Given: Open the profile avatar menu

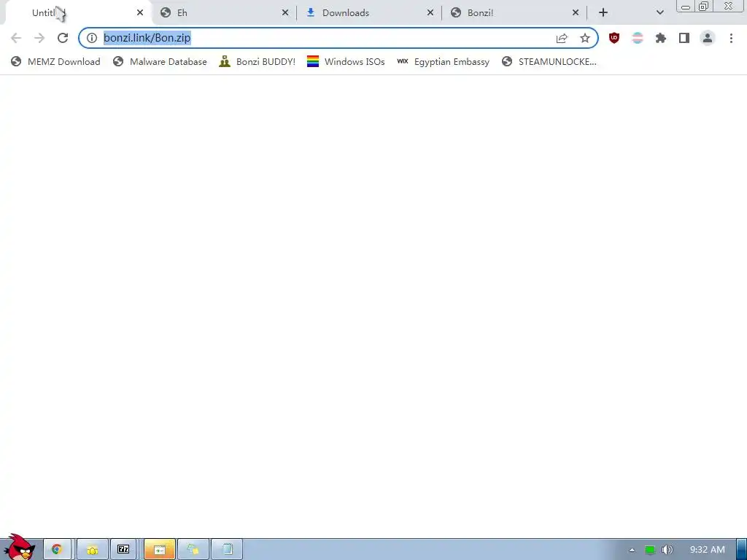Looking at the screenshot, I should [x=708, y=38].
